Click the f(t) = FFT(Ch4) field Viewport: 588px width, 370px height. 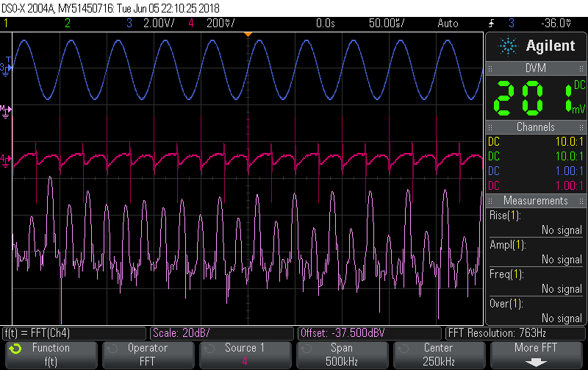point(74,333)
